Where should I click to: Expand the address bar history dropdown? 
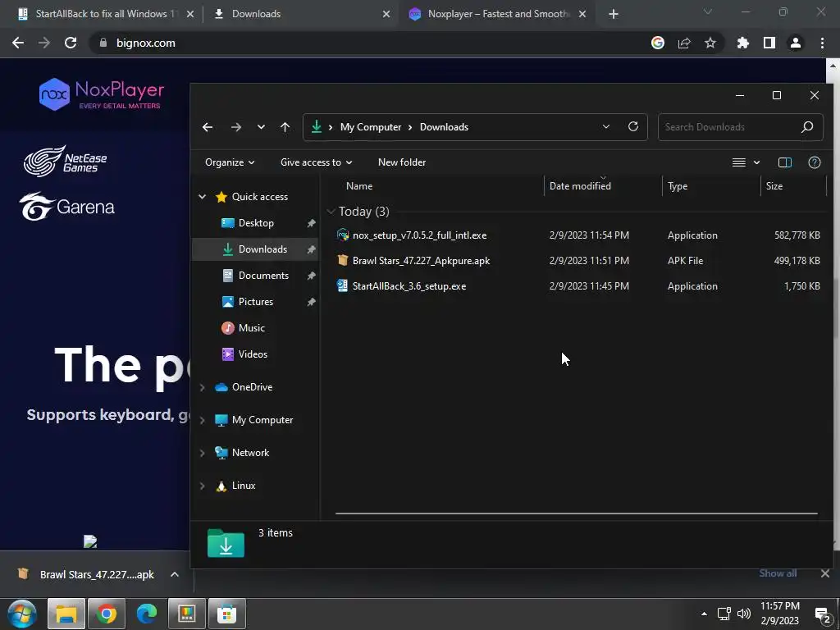tap(606, 127)
